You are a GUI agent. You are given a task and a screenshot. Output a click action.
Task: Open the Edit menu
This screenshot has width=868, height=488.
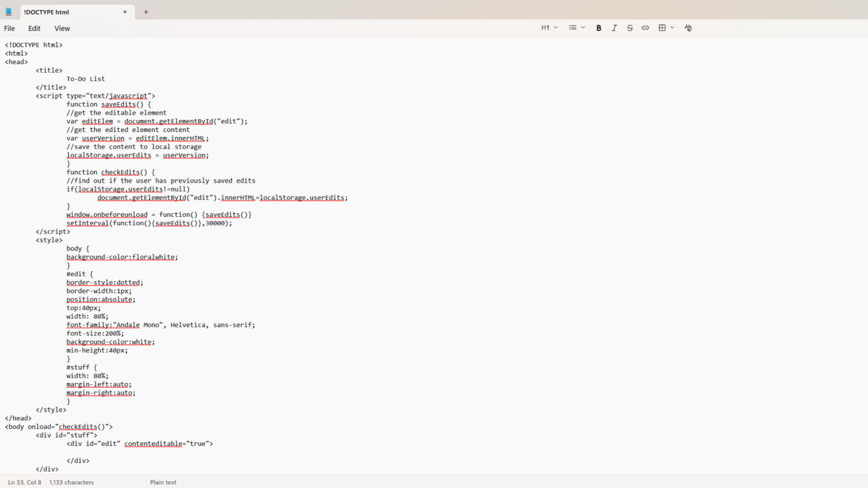point(35,28)
